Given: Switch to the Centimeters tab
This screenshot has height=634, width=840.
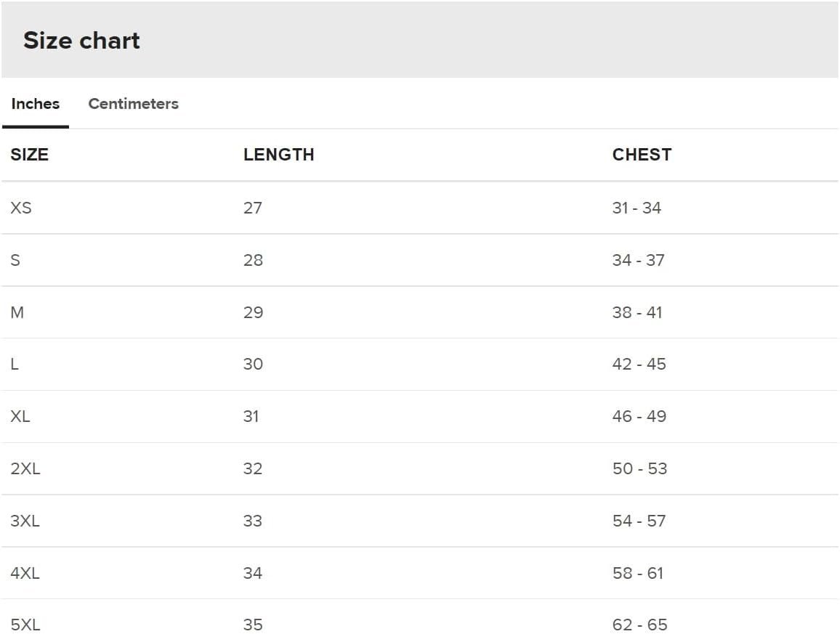Looking at the screenshot, I should [x=134, y=103].
